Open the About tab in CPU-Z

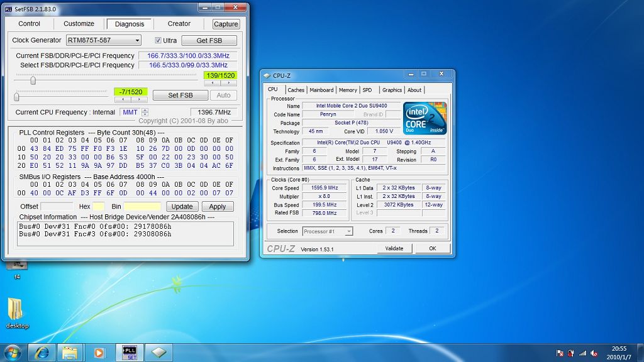[414, 90]
